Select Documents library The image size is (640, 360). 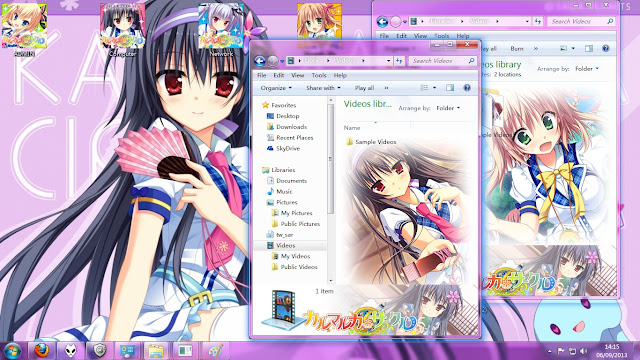click(287, 180)
